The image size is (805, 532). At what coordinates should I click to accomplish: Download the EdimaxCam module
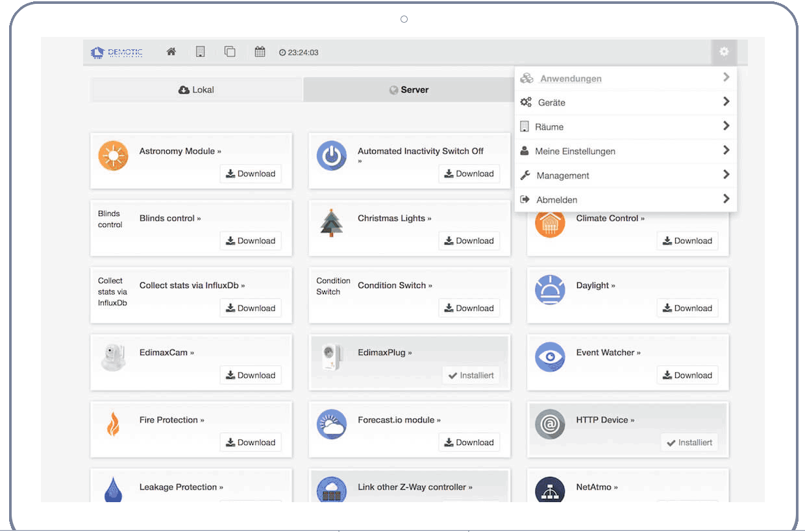pos(251,375)
